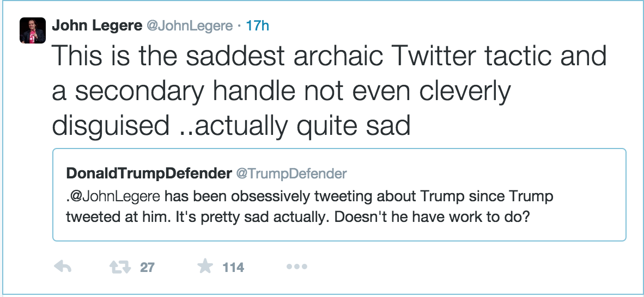Favorite the tweet with the star icon

coord(205,267)
